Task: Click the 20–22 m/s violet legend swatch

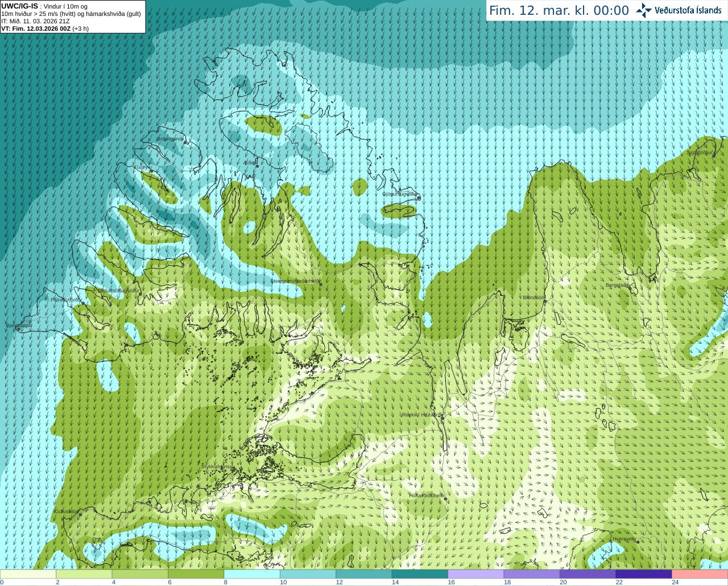Action: (x=588, y=574)
